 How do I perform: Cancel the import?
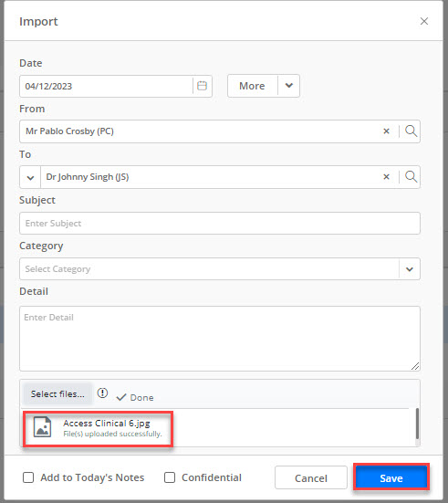311,477
